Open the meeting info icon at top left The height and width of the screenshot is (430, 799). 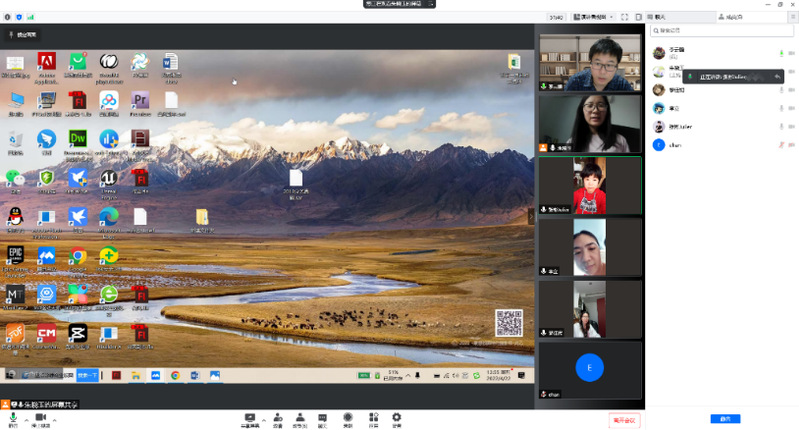tap(7, 17)
